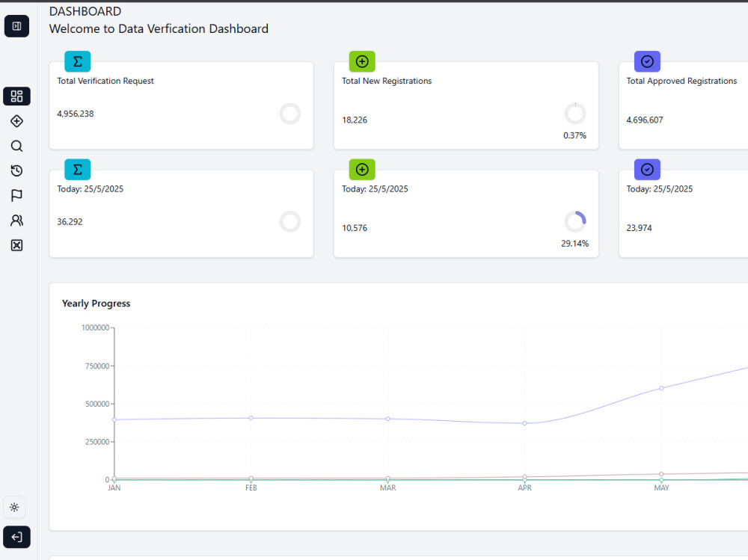This screenshot has height=560, width=748.
Task: Open the Dashboard grid icon in sidebar
Action: click(16, 96)
